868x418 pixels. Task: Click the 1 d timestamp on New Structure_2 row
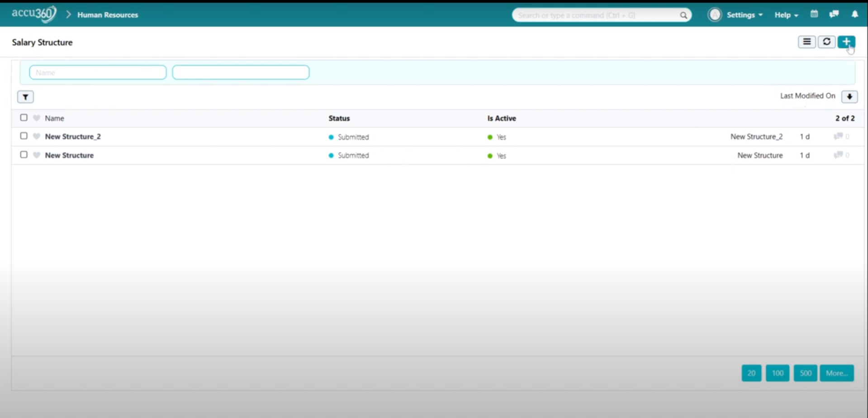[x=805, y=136]
